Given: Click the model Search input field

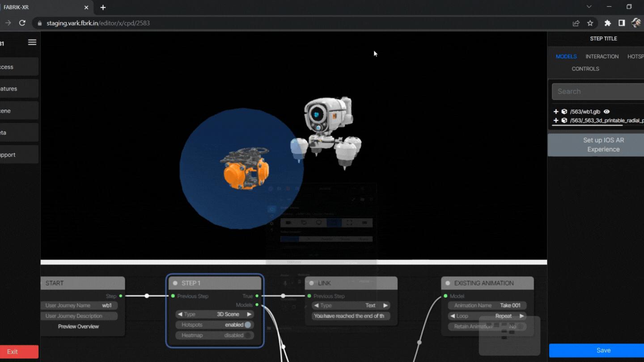Looking at the screenshot, I should click(597, 92).
